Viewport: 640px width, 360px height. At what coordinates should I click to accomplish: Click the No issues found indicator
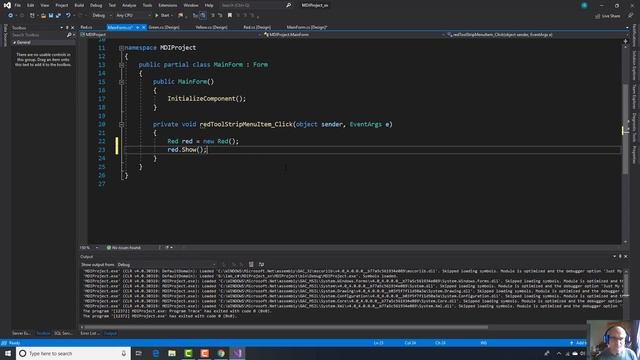pyautogui.click(x=124, y=247)
